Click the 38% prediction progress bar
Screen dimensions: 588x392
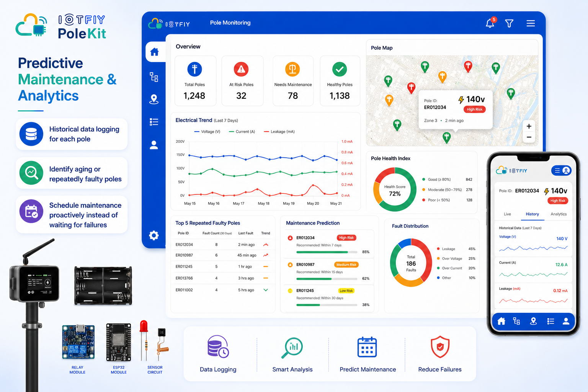pyautogui.click(x=327, y=305)
